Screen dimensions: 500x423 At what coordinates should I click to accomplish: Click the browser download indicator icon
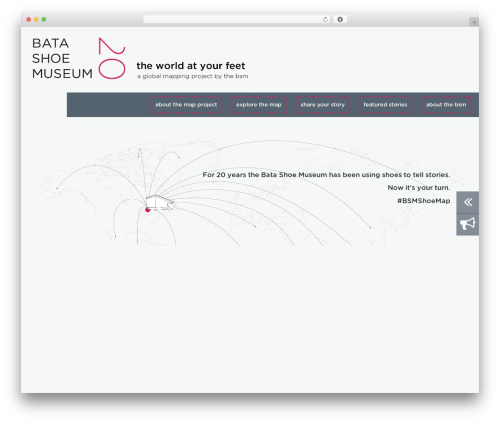pyautogui.click(x=340, y=20)
